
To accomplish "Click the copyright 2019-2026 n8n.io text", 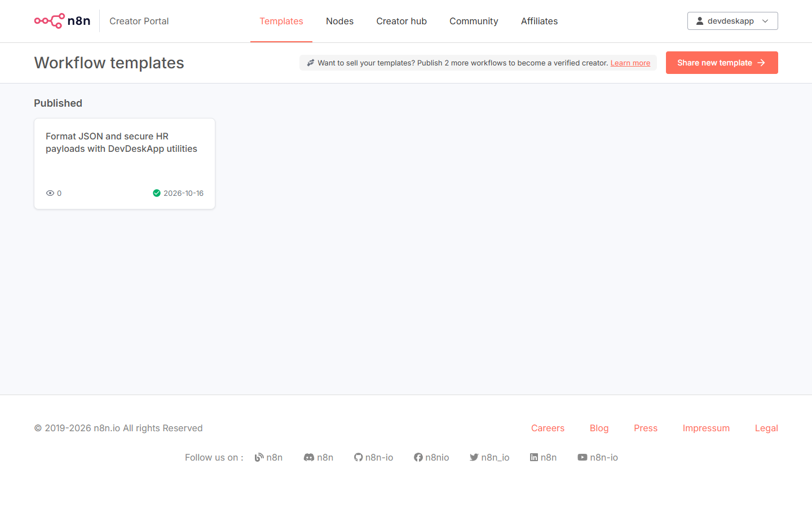I will pyautogui.click(x=118, y=428).
